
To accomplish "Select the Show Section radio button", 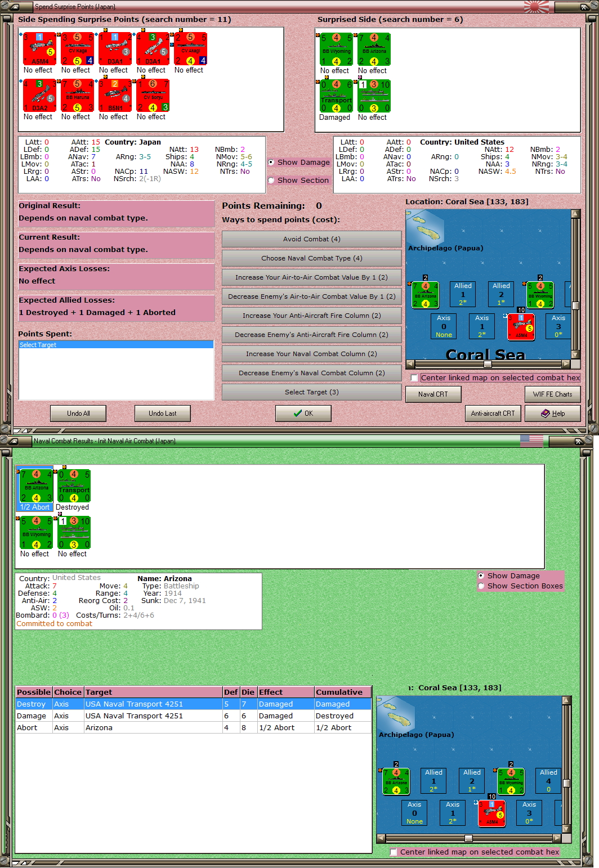I will click(x=271, y=180).
